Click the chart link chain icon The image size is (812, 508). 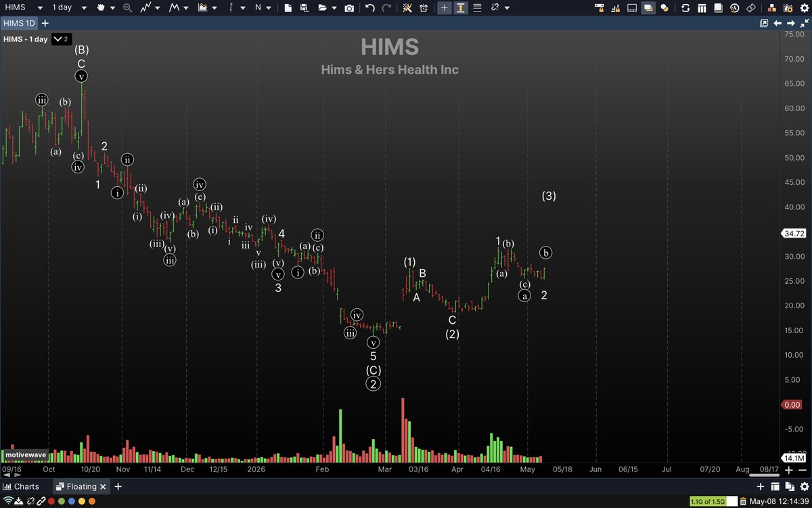495,7
